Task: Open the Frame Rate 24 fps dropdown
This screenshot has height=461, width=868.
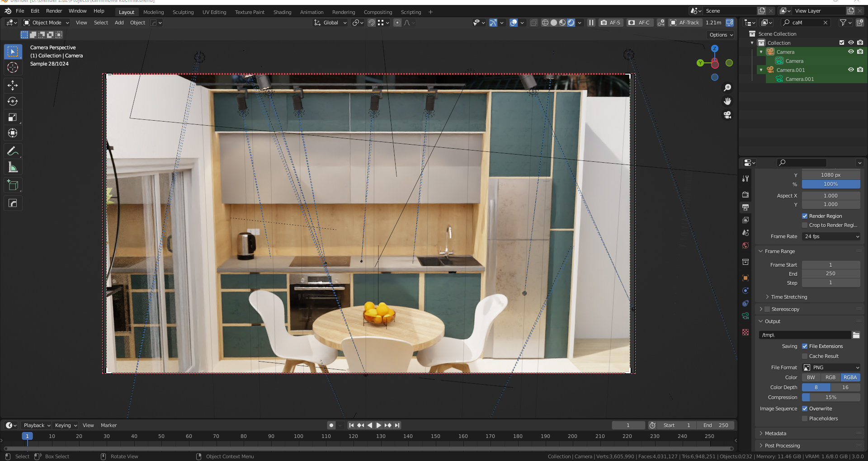Action: tap(831, 236)
